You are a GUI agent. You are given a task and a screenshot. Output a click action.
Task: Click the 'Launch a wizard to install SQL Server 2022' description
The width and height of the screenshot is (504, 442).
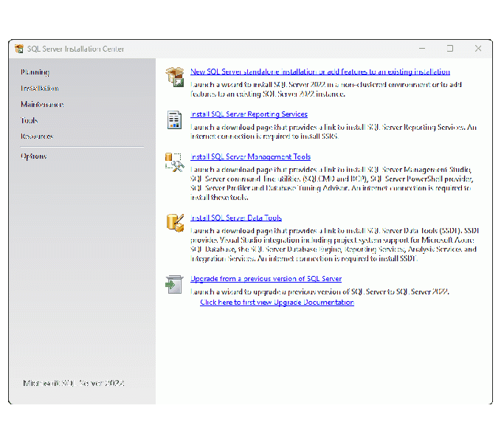(326, 89)
